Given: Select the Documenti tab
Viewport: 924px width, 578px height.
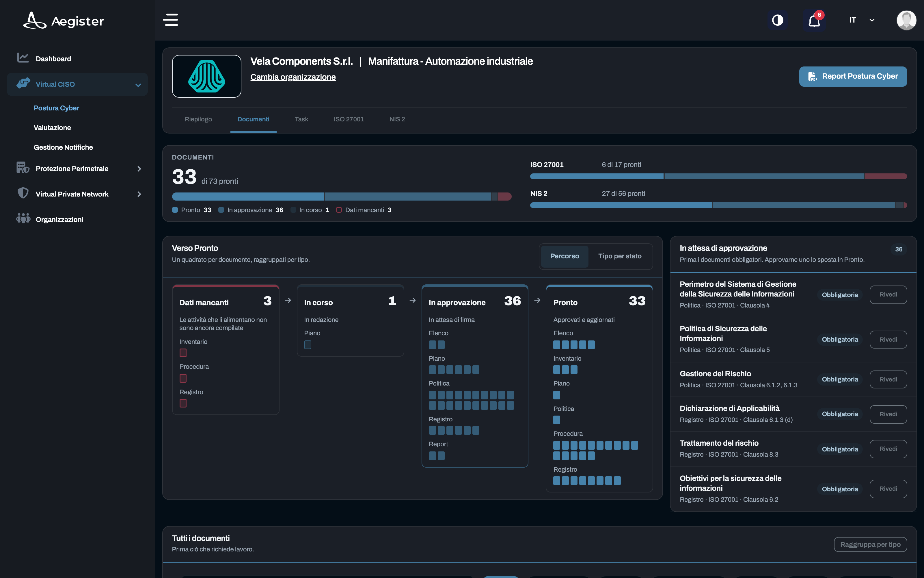Looking at the screenshot, I should click(253, 119).
